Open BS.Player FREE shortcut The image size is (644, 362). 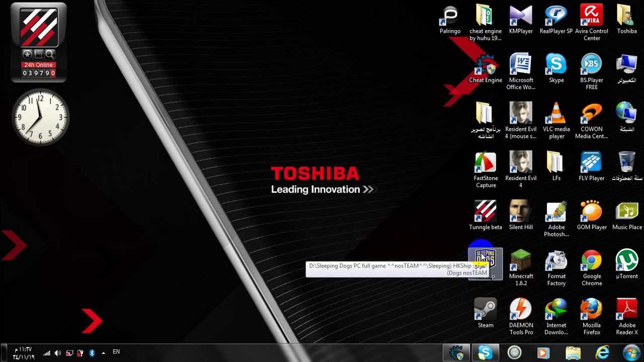tap(592, 72)
